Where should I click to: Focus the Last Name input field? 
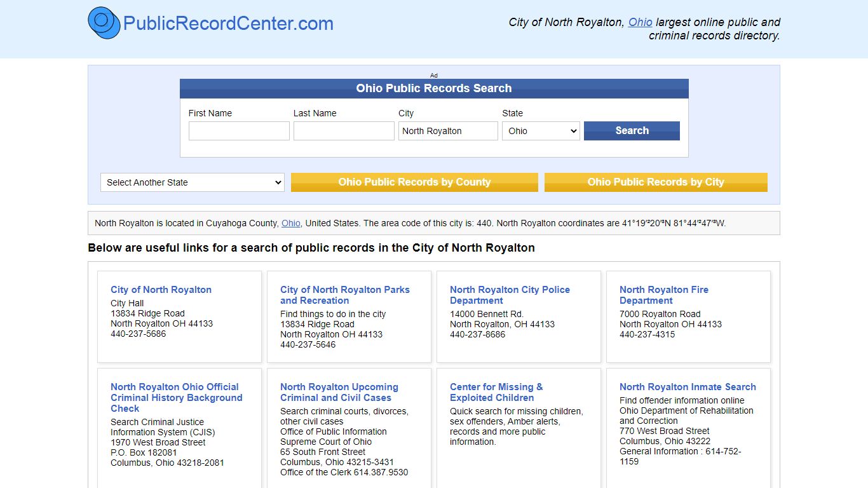(x=344, y=131)
